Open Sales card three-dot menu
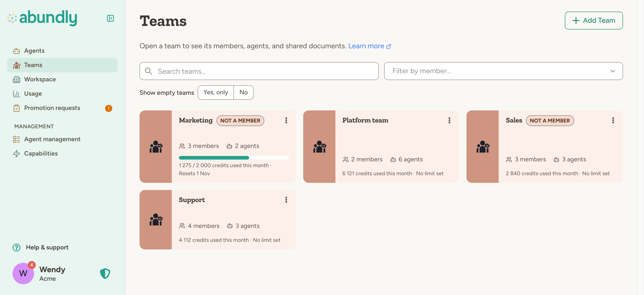The height and width of the screenshot is (295, 644). [x=613, y=120]
